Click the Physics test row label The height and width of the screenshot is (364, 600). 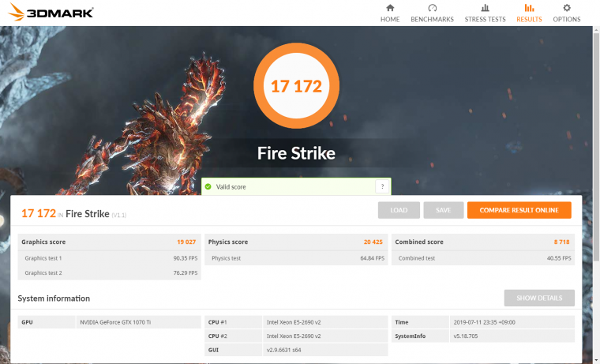click(x=226, y=258)
